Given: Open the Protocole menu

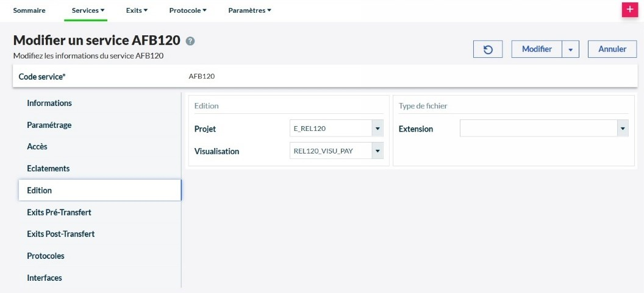Looking at the screenshot, I should tap(188, 10).
